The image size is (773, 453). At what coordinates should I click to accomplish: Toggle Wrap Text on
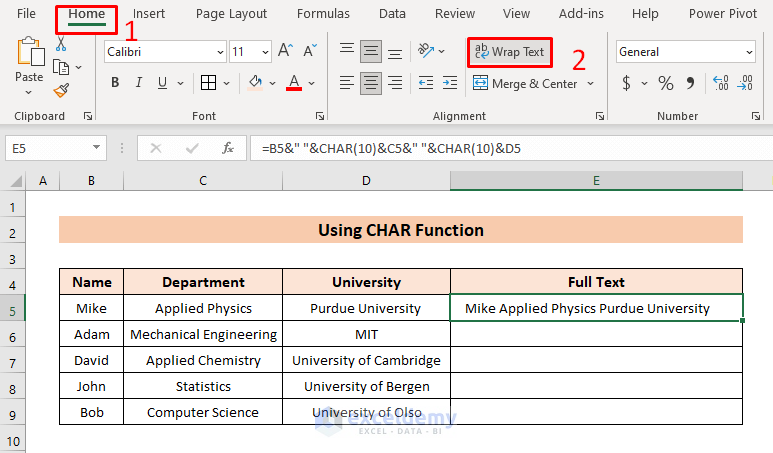509,52
